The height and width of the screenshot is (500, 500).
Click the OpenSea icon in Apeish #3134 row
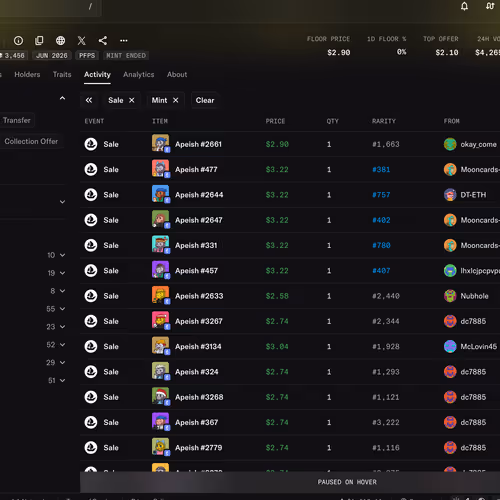click(91, 347)
